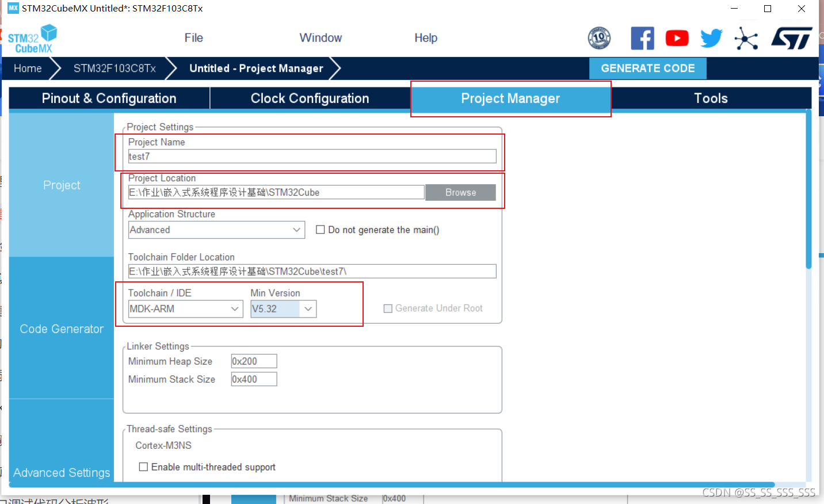The width and height of the screenshot is (824, 504).
Task: Select STM32F103C8Tx breadcrumb
Action: 115,68
